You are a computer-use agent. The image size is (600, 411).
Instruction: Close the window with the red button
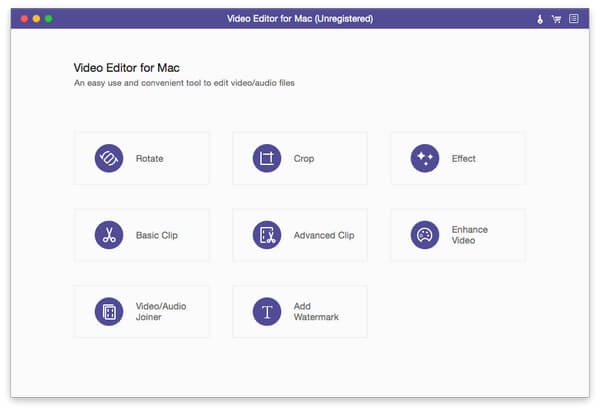24,18
